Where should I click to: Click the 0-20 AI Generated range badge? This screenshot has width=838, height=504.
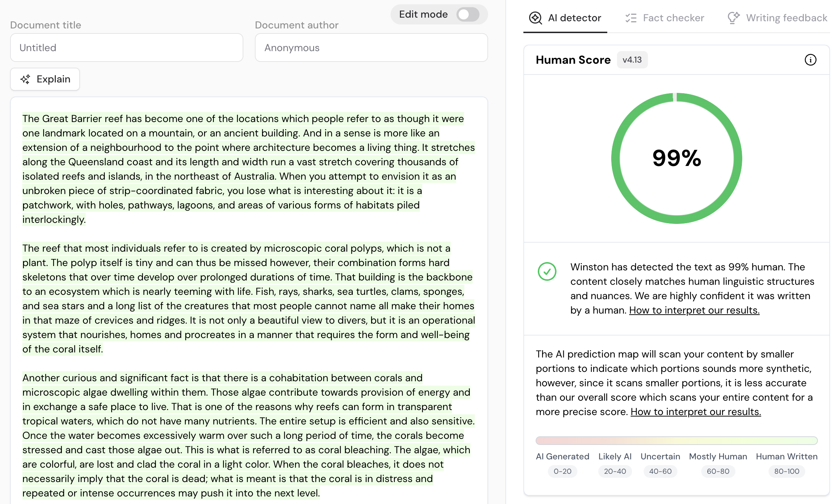(562, 472)
